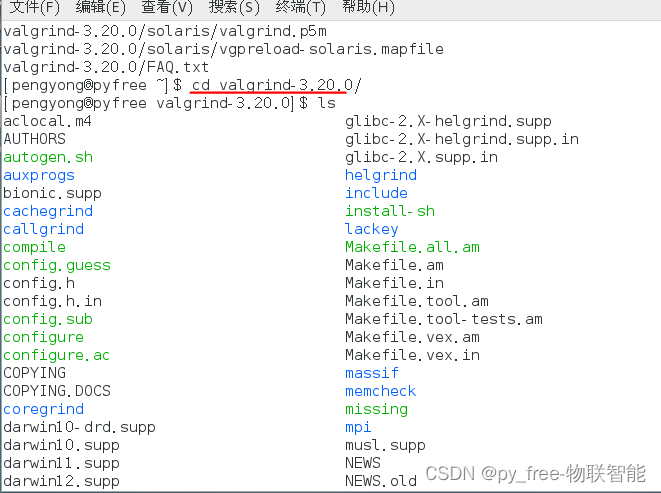Viewport: 661px width, 493px height.
Task: Click the Makefile.all.am entry
Action: click(x=412, y=247)
